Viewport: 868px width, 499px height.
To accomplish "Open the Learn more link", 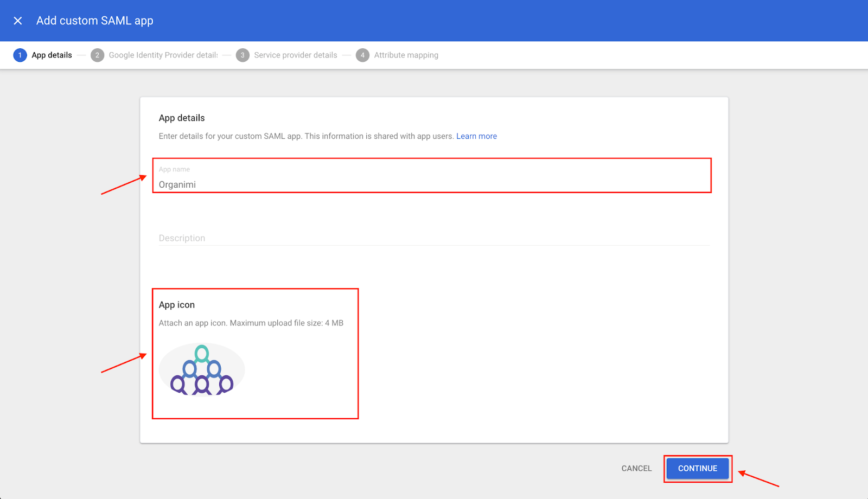I will [476, 136].
